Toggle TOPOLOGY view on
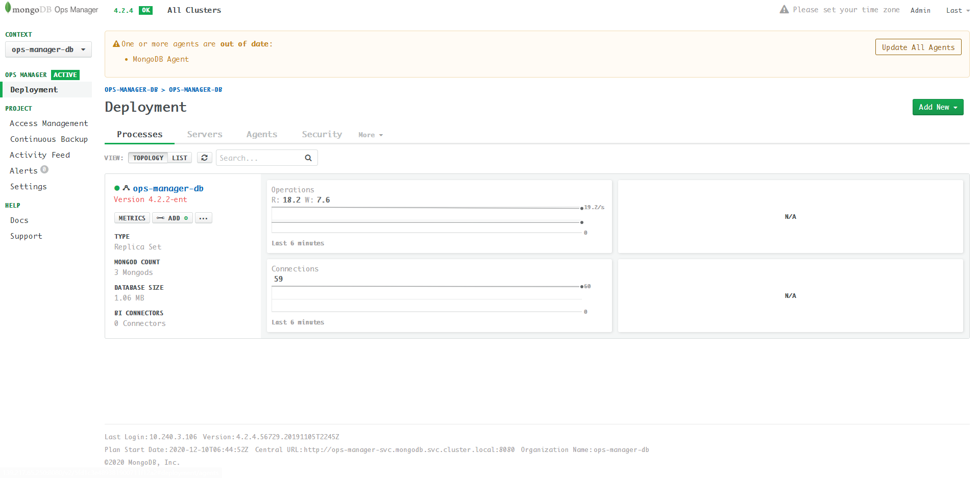The height and width of the screenshot is (478, 980). [x=148, y=158]
